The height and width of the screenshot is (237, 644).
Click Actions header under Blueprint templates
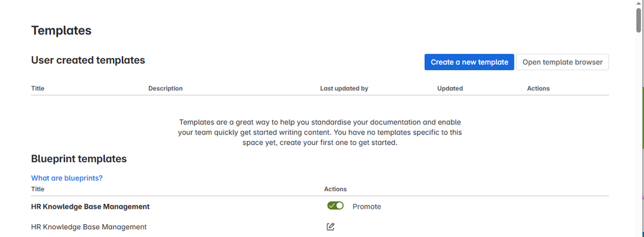pos(335,189)
